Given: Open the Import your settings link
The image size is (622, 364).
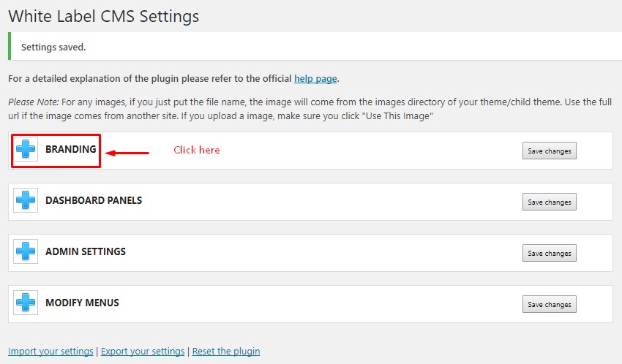Looking at the screenshot, I should coord(50,352).
